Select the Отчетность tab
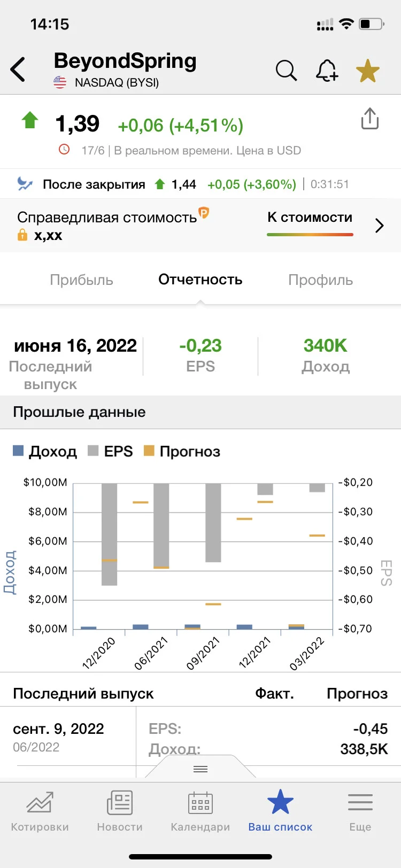Image resolution: width=401 pixels, height=868 pixels. click(x=200, y=280)
